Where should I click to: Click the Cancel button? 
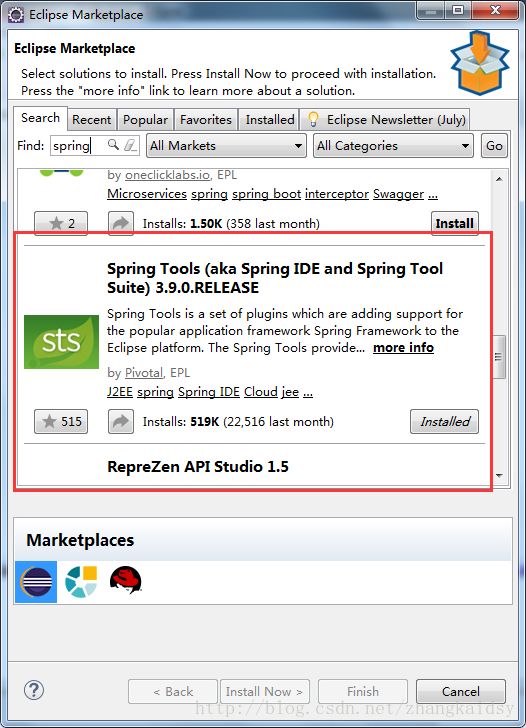click(x=461, y=692)
